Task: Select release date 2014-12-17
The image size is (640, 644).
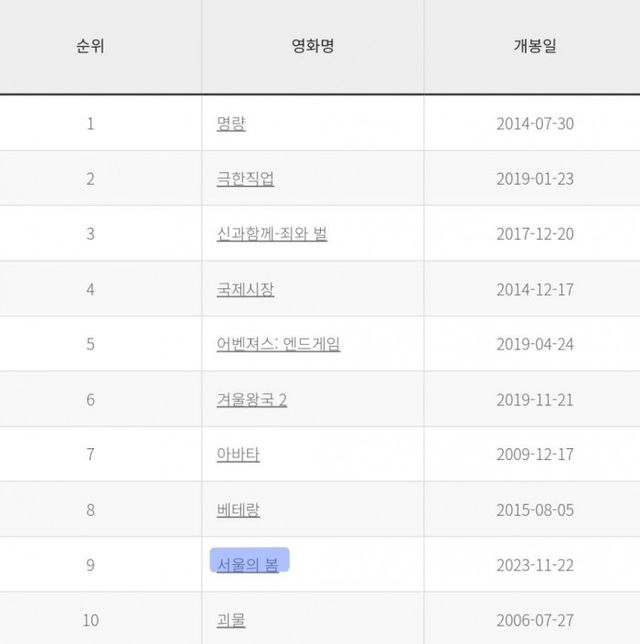Action: click(x=535, y=290)
